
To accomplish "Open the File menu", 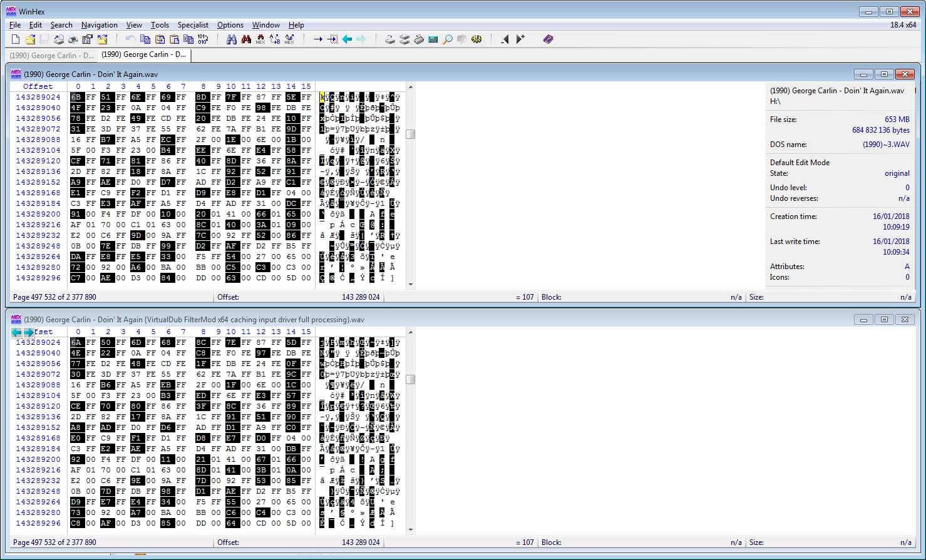I will 15,25.
